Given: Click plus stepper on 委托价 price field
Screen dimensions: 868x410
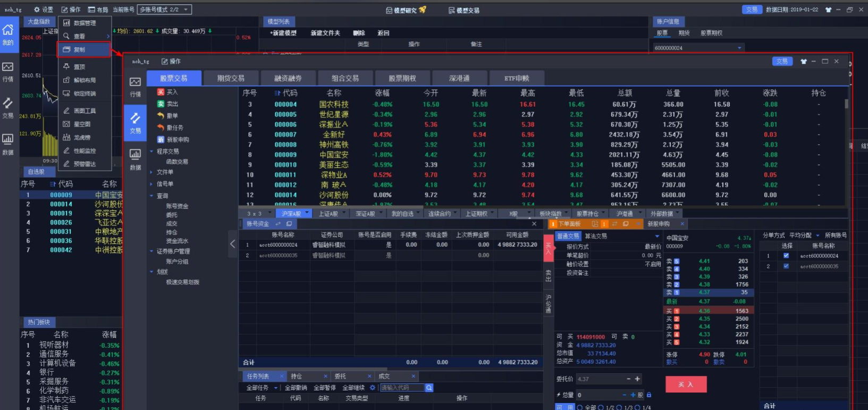Looking at the screenshot, I should pyautogui.click(x=637, y=379).
